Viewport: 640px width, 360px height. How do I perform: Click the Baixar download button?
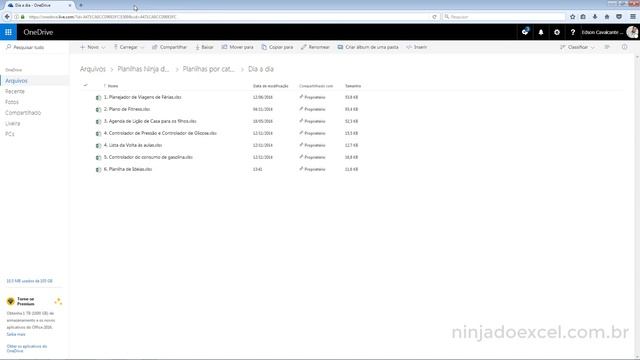(x=204, y=47)
